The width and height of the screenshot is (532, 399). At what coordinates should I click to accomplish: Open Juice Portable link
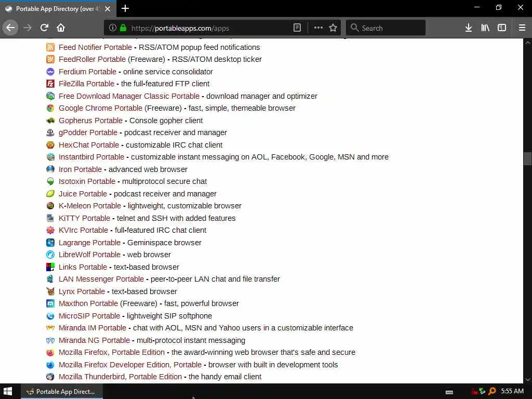point(83,194)
